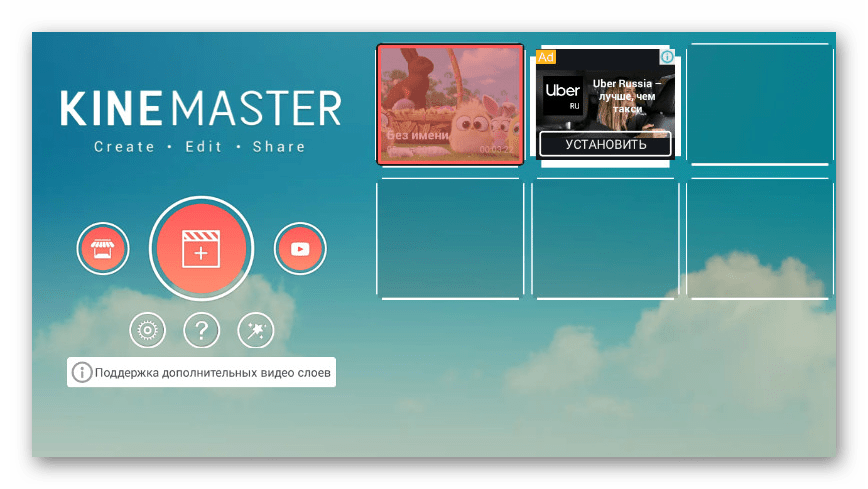The width and height of the screenshot is (868, 489).
Task: Open the YouTube channel icon
Action: (300, 249)
